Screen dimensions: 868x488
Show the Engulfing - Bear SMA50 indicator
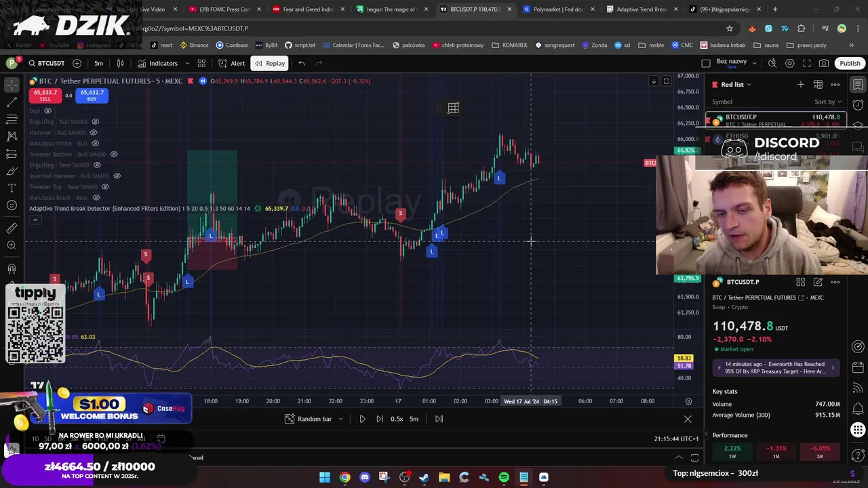97,165
